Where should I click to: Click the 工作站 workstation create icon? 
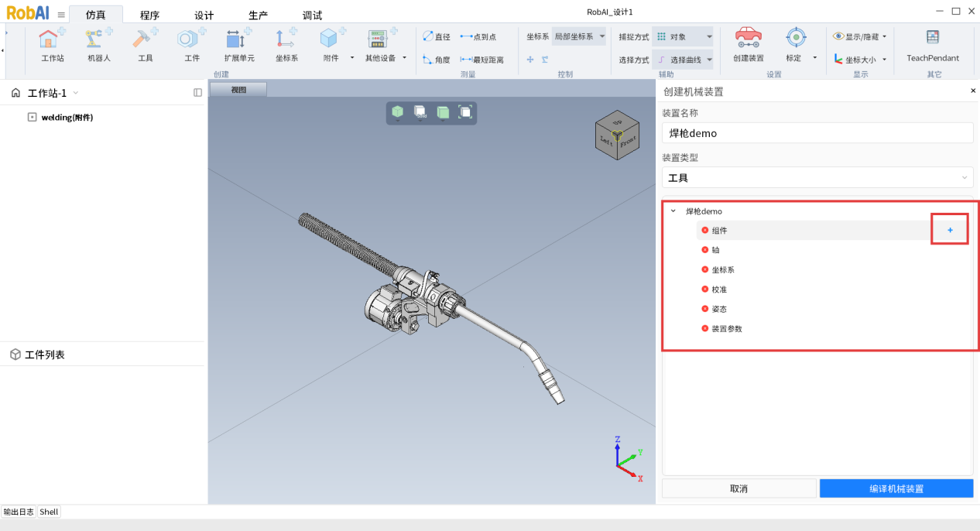(52, 39)
